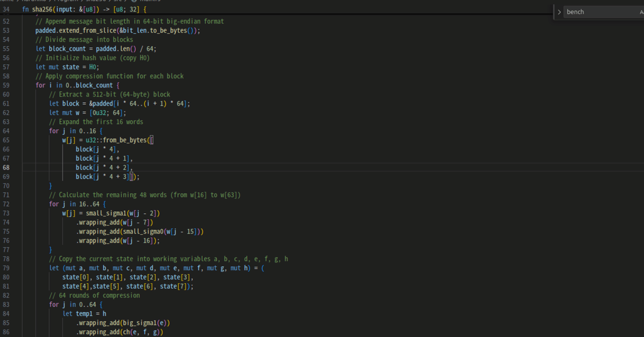644x337 pixels.
Task: Click line number 34 in sticky header
Action: click(x=6, y=9)
